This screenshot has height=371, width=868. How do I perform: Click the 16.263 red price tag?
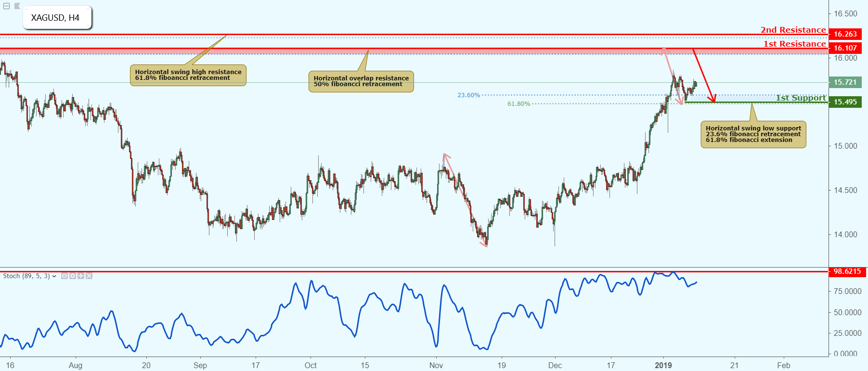pyautogui.click(x=845, y=34)
